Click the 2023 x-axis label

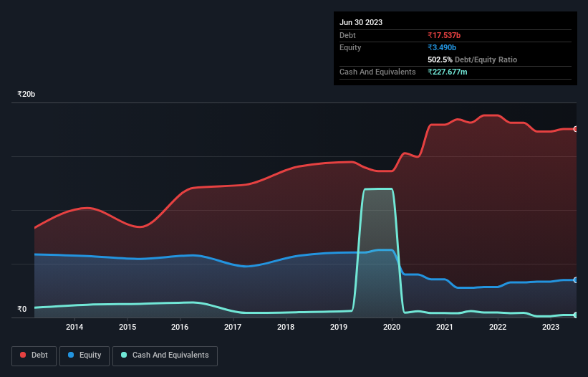(551, 327)
